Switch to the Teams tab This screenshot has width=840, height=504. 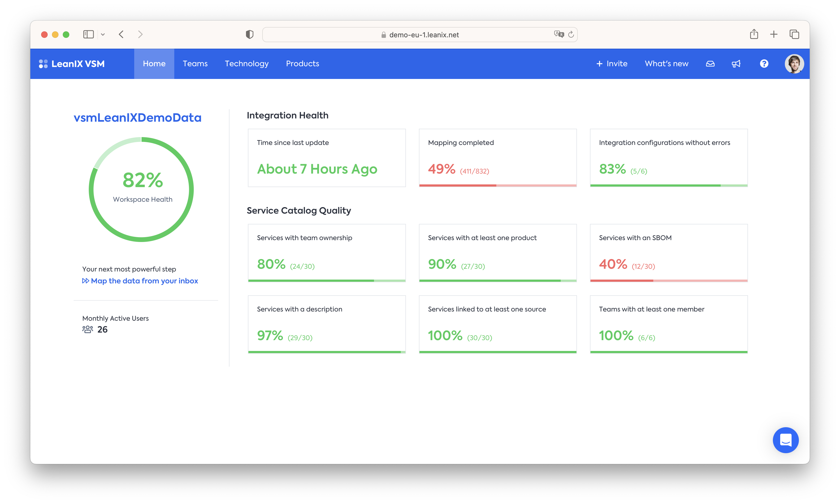[195, 64]
